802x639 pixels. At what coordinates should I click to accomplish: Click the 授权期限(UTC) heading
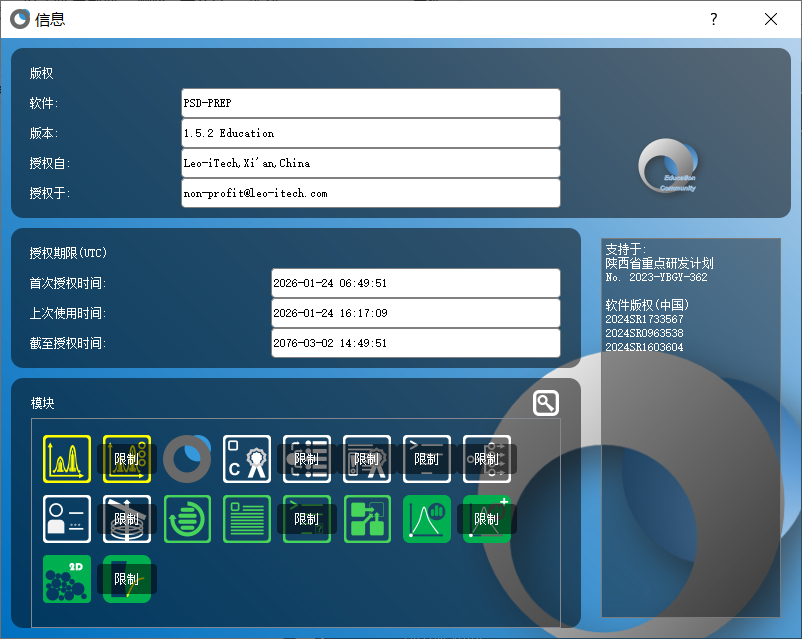click(x=68, y=253)
